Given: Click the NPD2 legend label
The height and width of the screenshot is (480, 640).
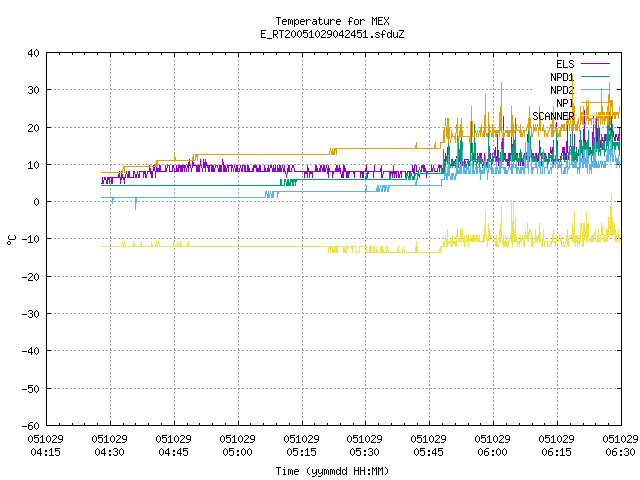Looking at the screenshot, I should 562,90.
